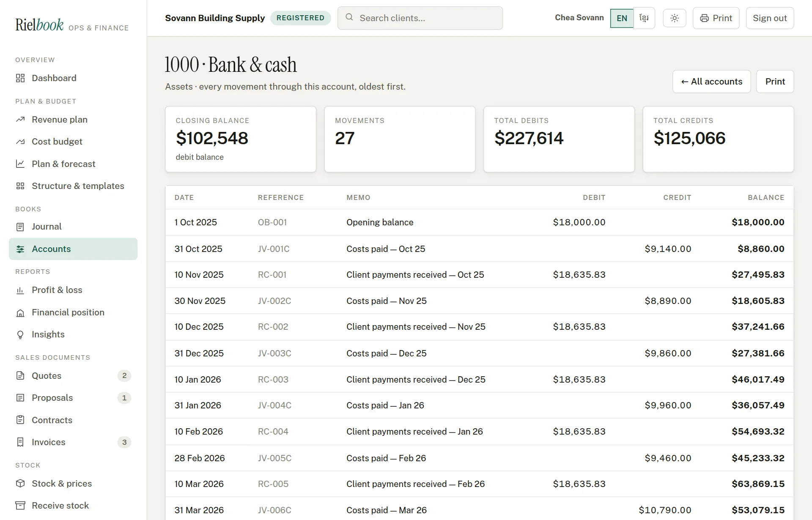Click the Revenue plan trend icon

tap(20, 120)
